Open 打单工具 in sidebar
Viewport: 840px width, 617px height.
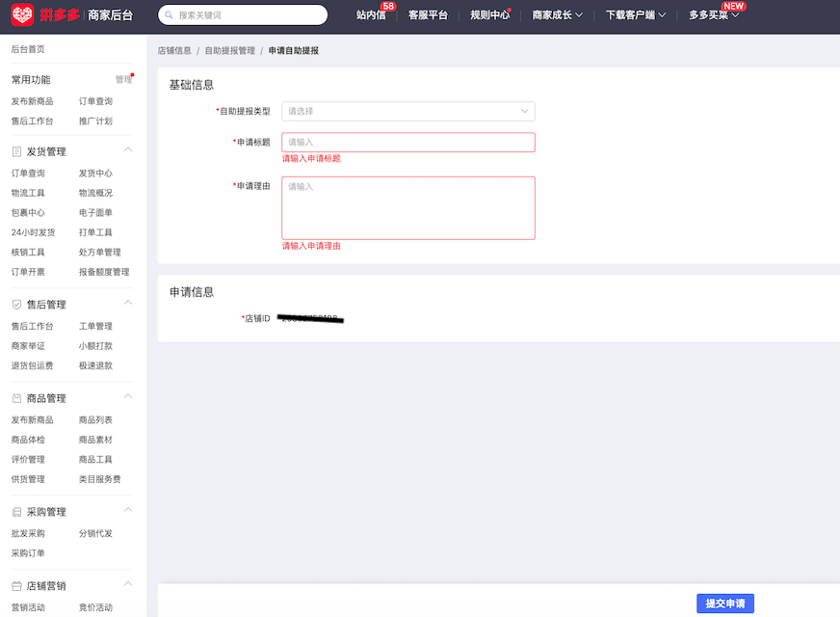[95, 232]
